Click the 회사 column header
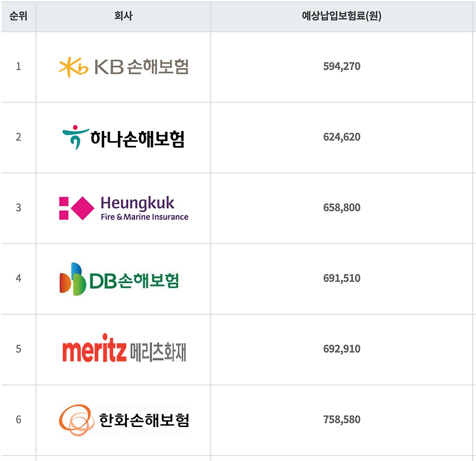Viewport: 476px width, 461px height. (x=123, y=16)
